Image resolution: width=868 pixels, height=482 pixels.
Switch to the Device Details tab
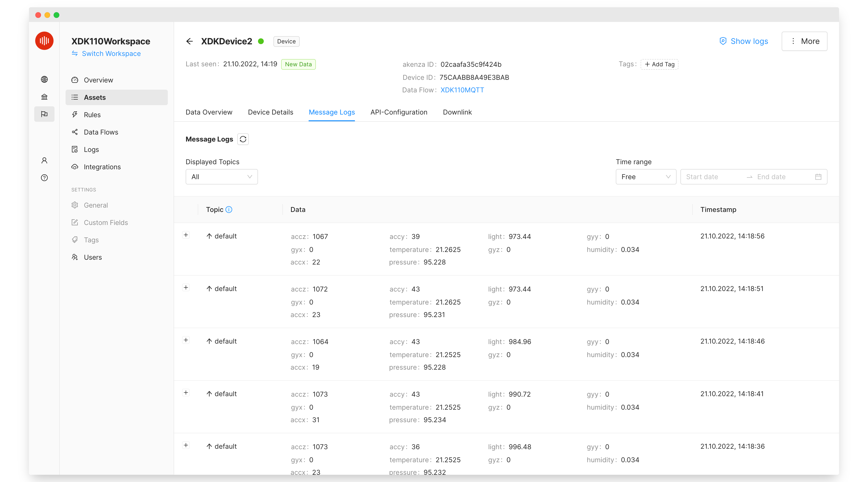coord(270,112)
